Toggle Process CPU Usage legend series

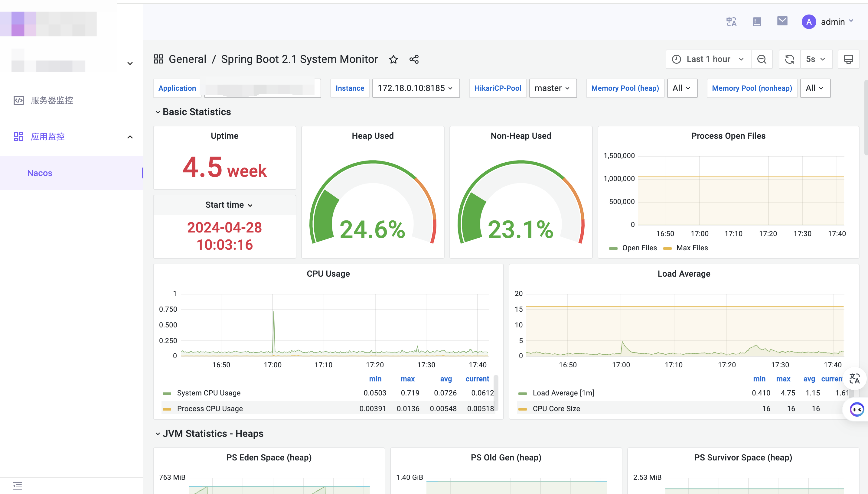pyautogui.click(x=210, y=408)
